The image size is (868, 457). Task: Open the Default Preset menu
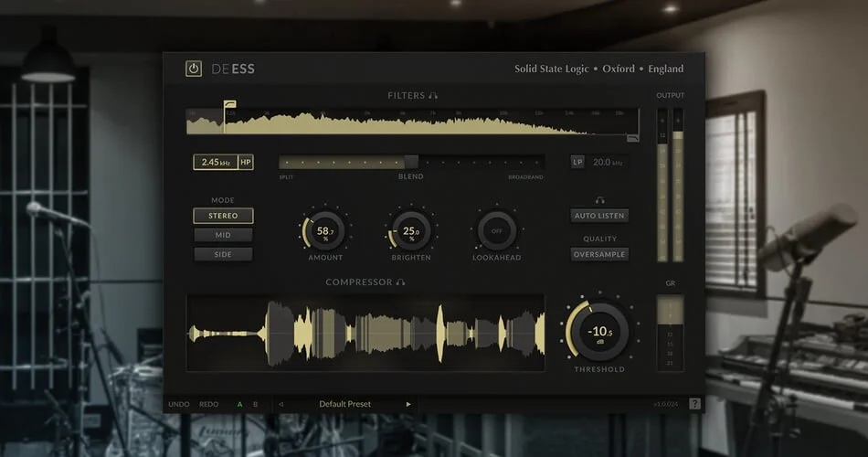pos(344,404)
